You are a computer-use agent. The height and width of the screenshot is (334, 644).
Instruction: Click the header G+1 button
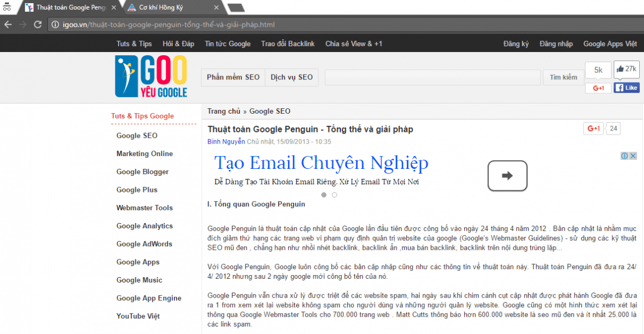(x=598, y=87)
